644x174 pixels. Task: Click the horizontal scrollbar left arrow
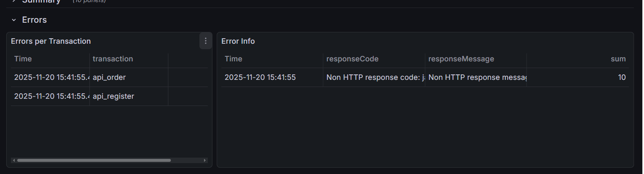pos(14,160)
